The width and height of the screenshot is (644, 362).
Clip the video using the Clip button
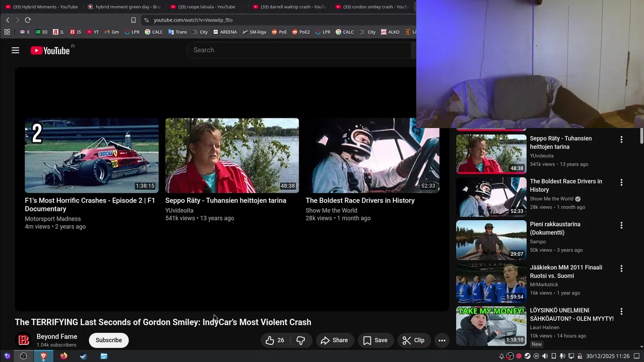point(414,340)
